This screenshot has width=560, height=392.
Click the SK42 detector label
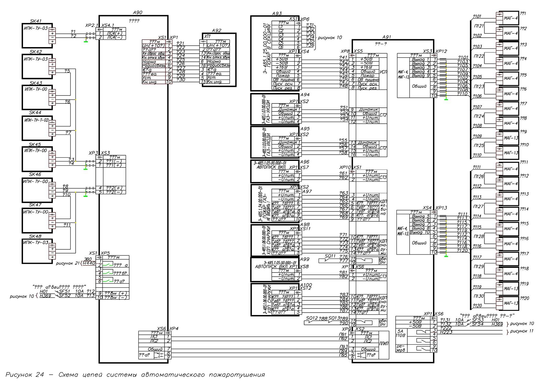pyautogui.click(x=36, y=52)
